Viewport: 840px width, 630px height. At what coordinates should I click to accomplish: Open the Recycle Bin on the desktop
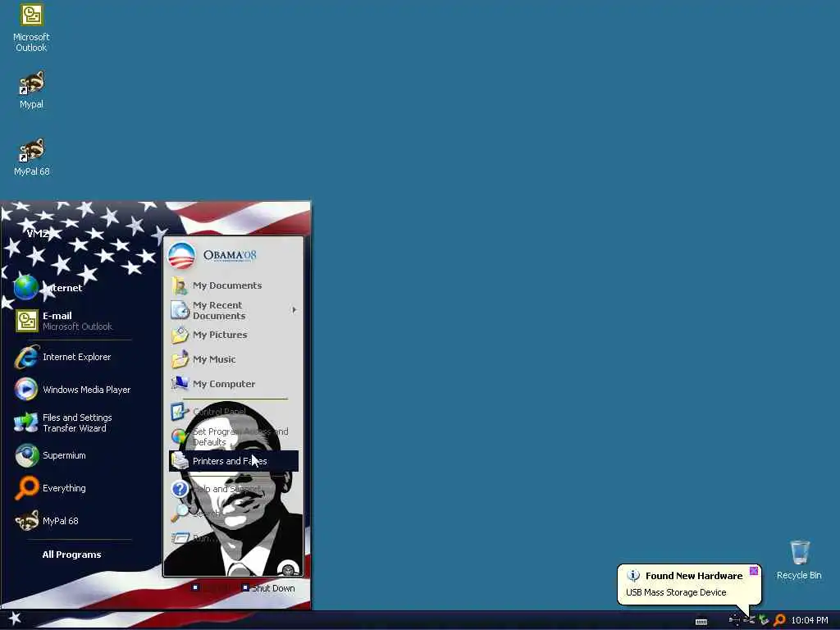[x=799, y=559]
